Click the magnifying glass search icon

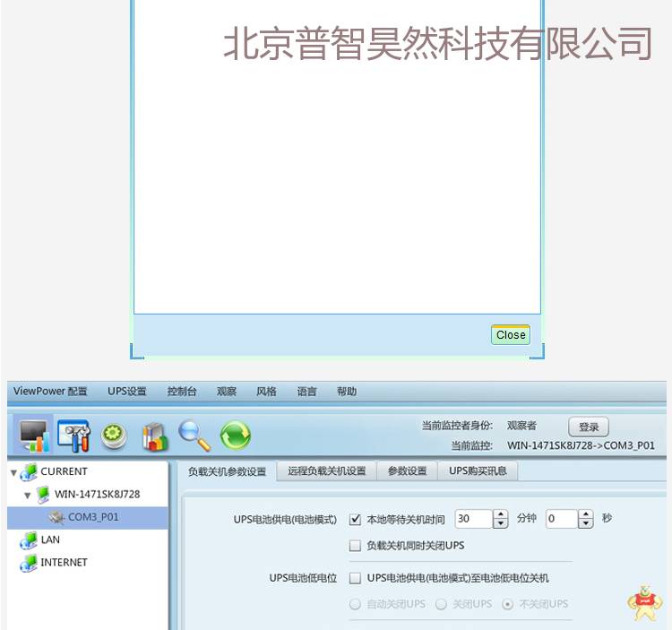pos(194,436)
